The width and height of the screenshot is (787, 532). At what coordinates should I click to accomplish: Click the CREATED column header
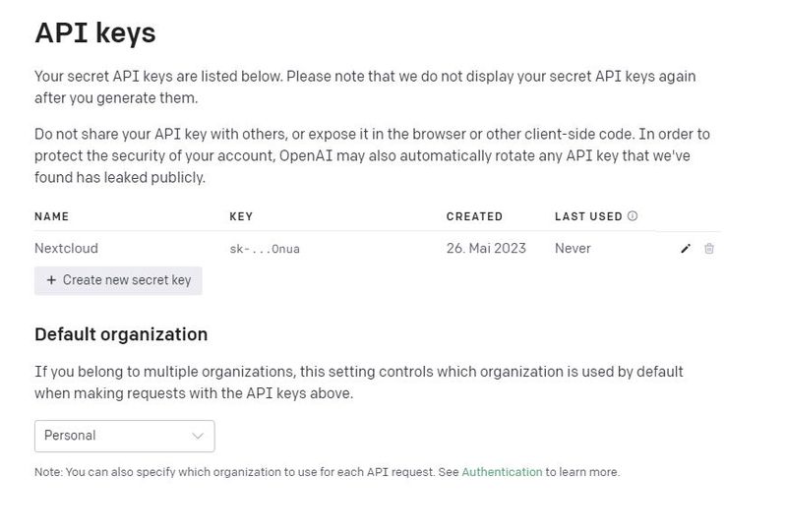click(x=474, y=216)
